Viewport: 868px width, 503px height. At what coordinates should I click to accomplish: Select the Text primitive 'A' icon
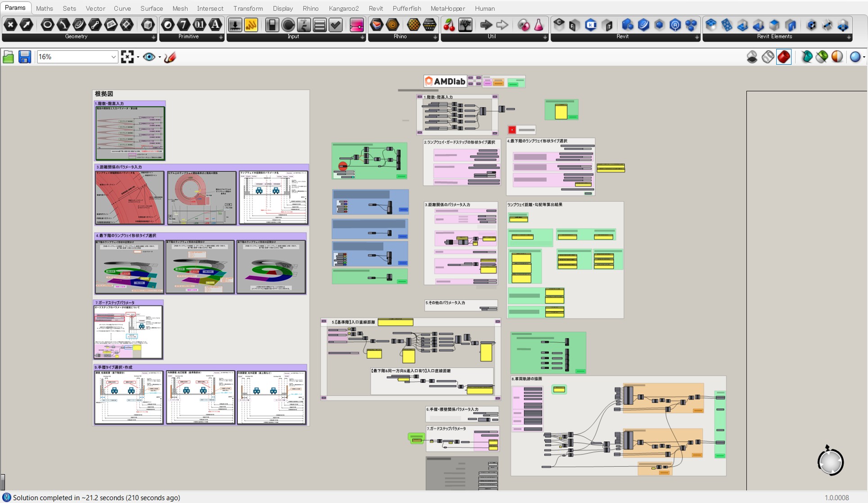216,25
